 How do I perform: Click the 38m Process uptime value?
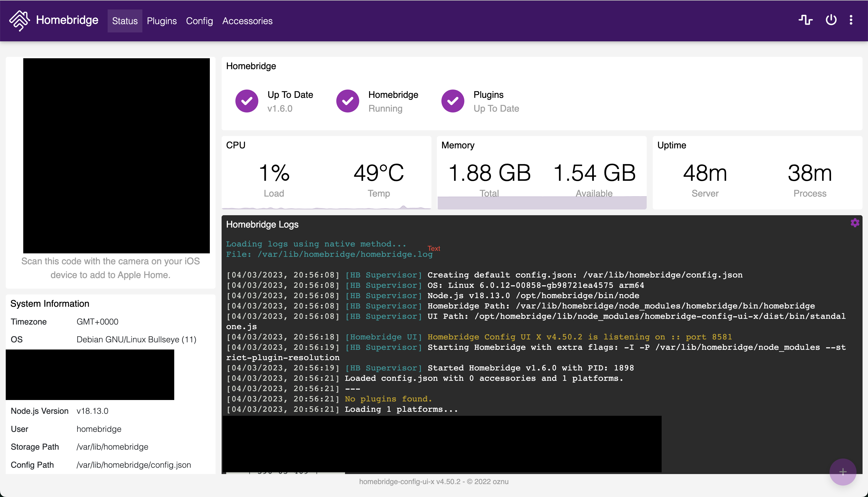810,173
